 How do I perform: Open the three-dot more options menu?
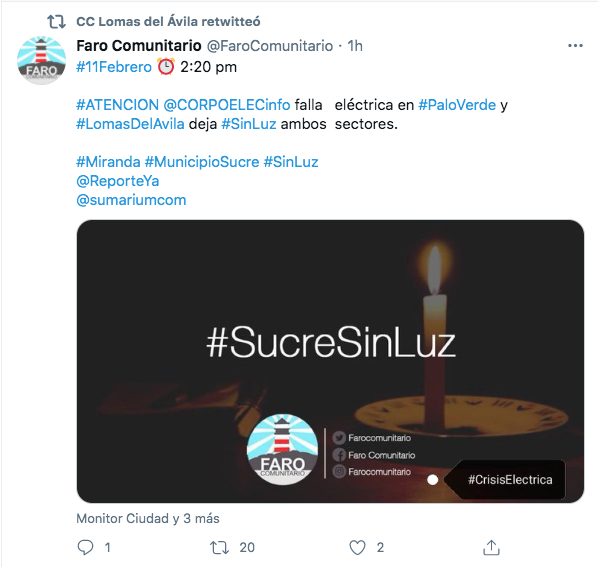coord(575,46)
